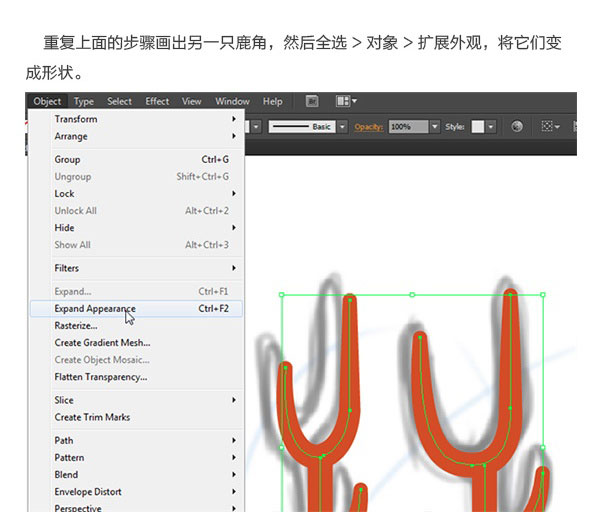Expand the Transform submenu
Image resolution: width=600 pixels, height=512 pixels.
coord(136,119)
